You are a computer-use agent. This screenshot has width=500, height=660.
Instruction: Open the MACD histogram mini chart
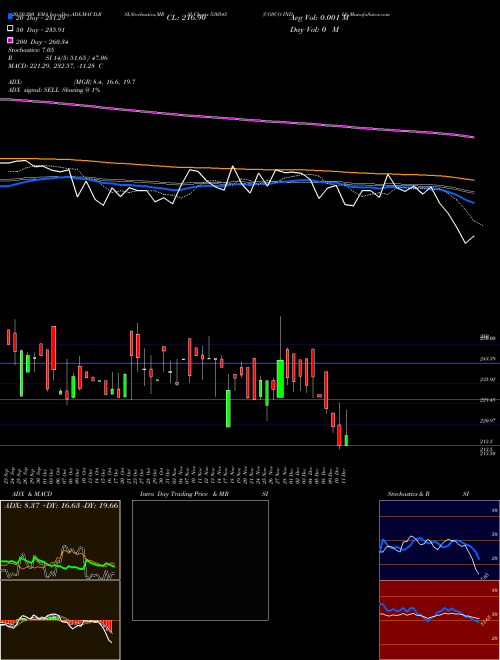(60, 620)
